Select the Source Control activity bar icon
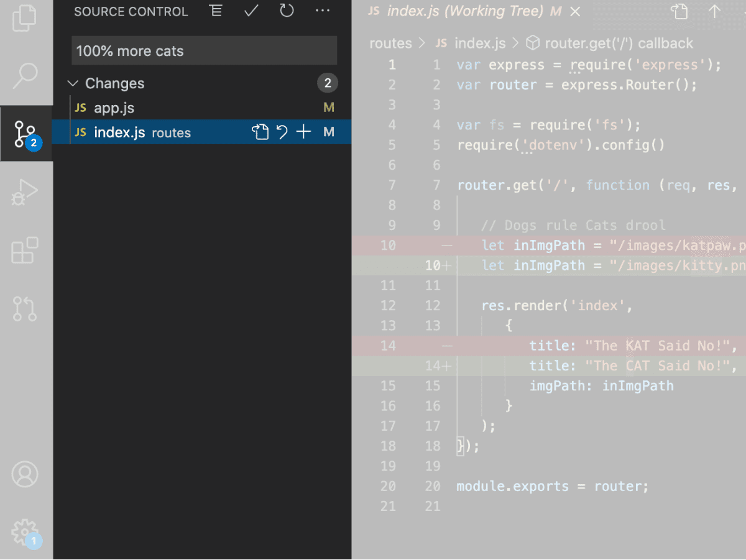The height and width of the screenshot is (560, 746). coord(26,134)
